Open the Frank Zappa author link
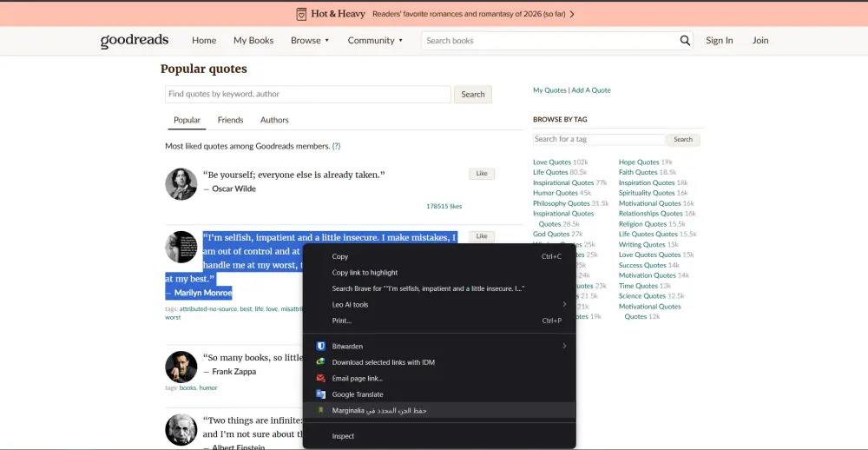The height and width of the screenshot is (450, 868). point(233,371)
